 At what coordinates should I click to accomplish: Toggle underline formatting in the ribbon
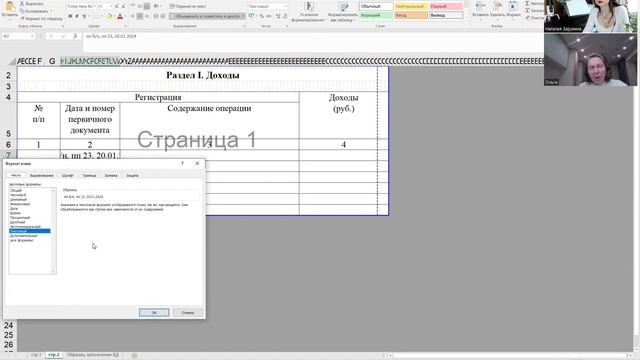click(x=84, y=16)
